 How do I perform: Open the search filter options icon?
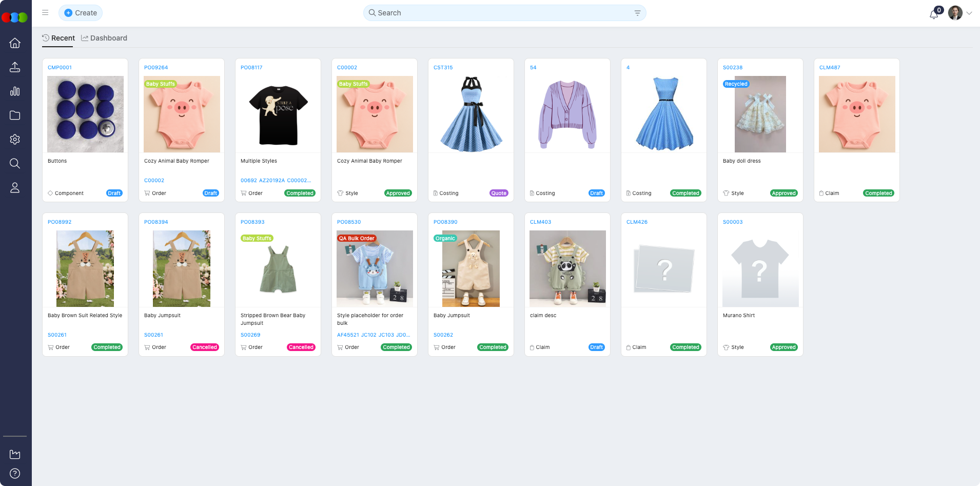(x=637, y=13)
